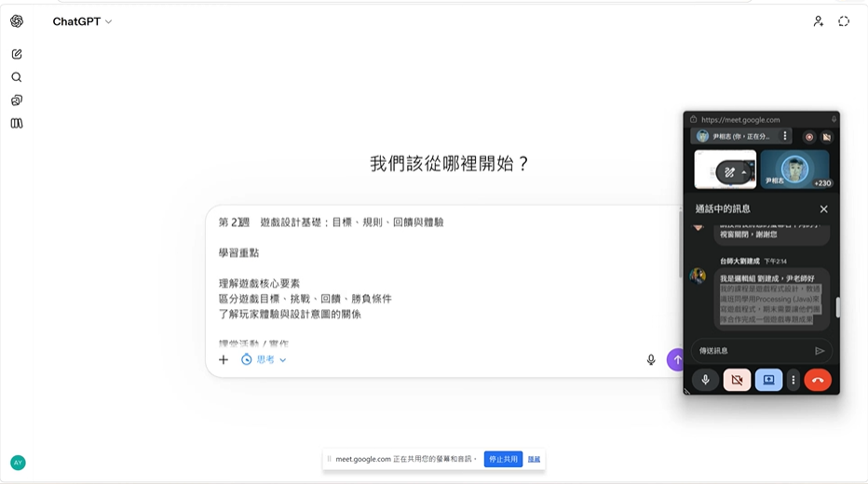Hang up with the red leave call button
Viewport: 868px width, 484px height.
coord(817,380)
